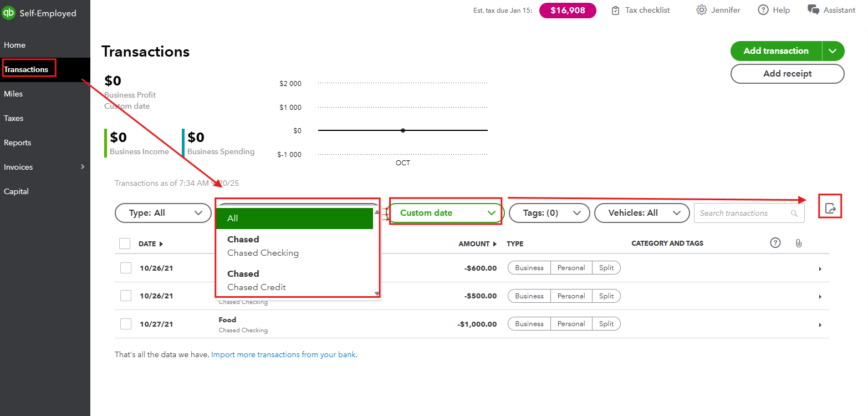Check the box for the 10/27/21 transaction
This screenshot has width=868, height=416.
coord(126,323)
